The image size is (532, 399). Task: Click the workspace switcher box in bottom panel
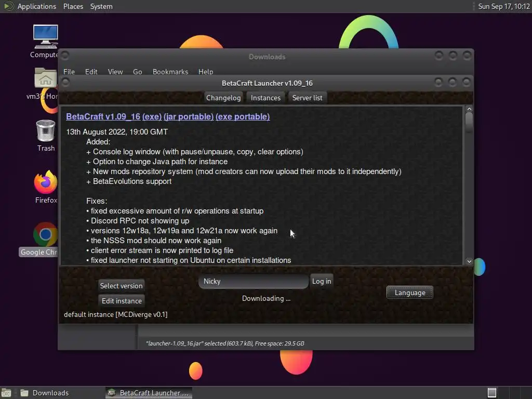tap(492, 393)
